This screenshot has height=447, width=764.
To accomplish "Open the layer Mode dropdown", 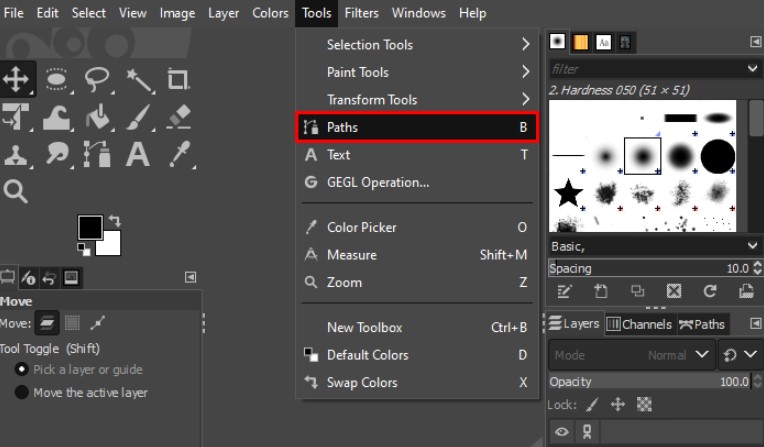I will tap(632, 355).
